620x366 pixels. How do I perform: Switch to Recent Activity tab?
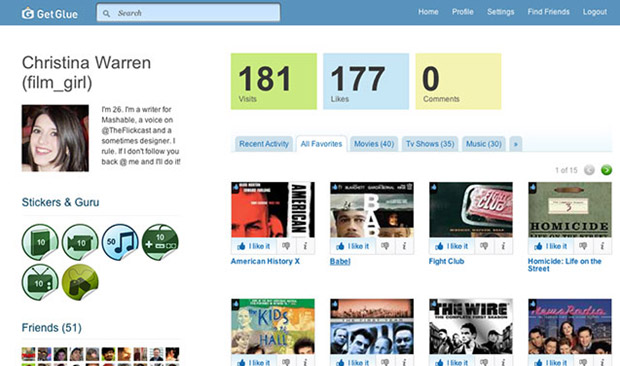point(264,144)
